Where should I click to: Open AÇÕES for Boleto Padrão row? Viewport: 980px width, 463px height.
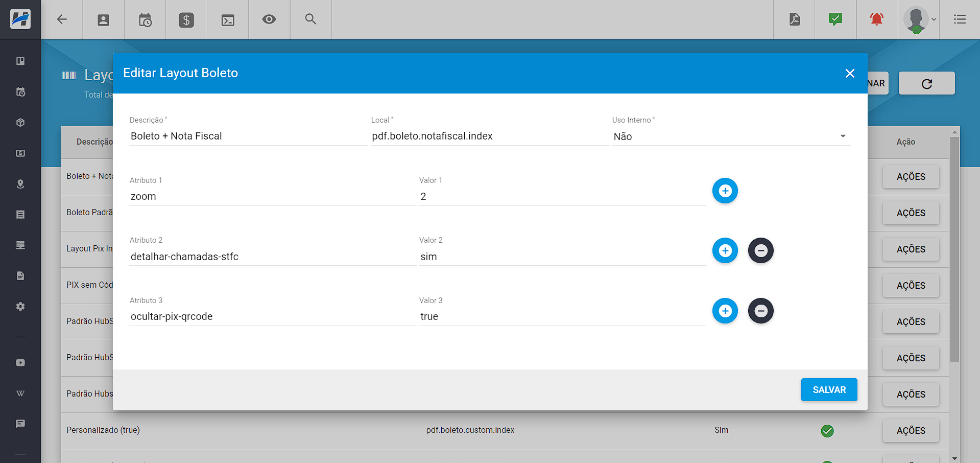(x=911, y=213)
